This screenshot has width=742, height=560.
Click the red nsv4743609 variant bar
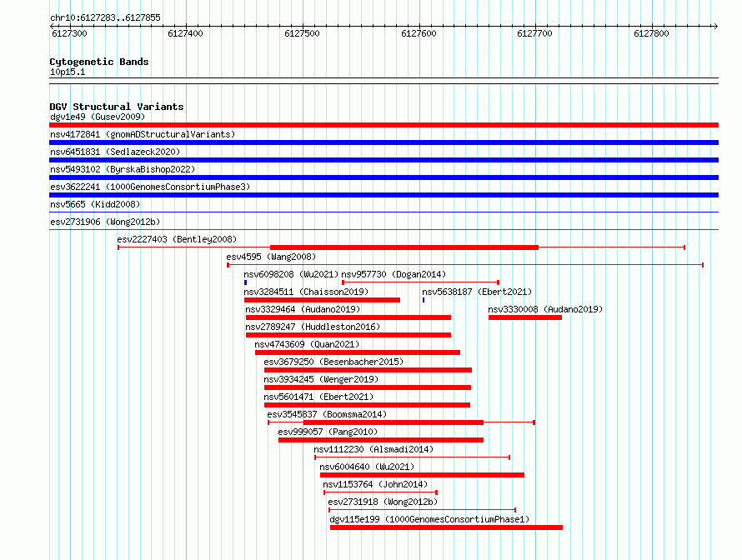[358, 352]
